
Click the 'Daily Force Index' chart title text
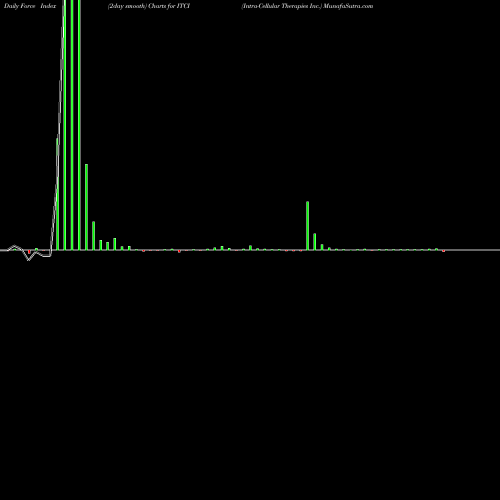pyautogui.click(x=30, y=6)
